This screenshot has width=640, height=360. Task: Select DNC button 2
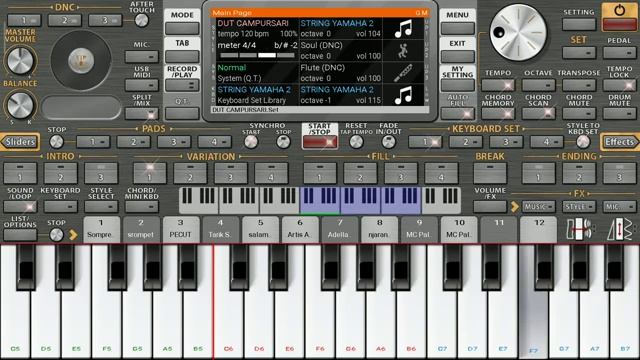(x=64, y=20)
